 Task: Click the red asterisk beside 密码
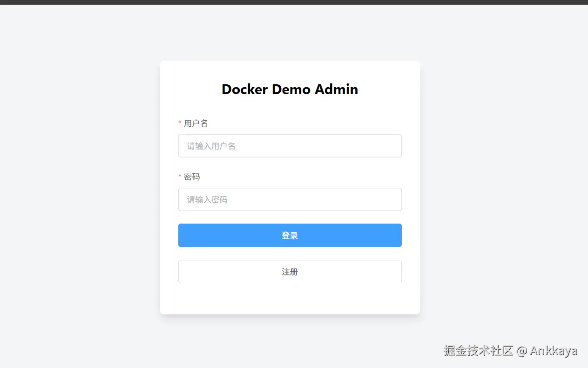pos(180,177)
